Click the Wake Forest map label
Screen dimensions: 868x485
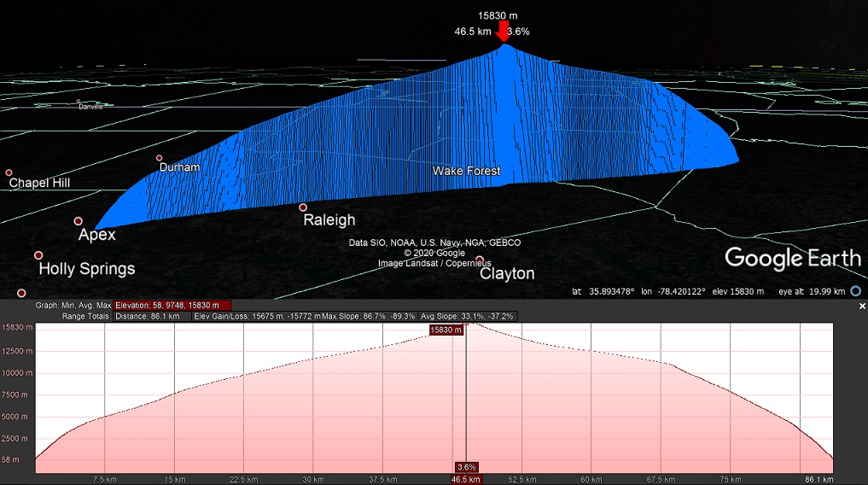point(466,171)
